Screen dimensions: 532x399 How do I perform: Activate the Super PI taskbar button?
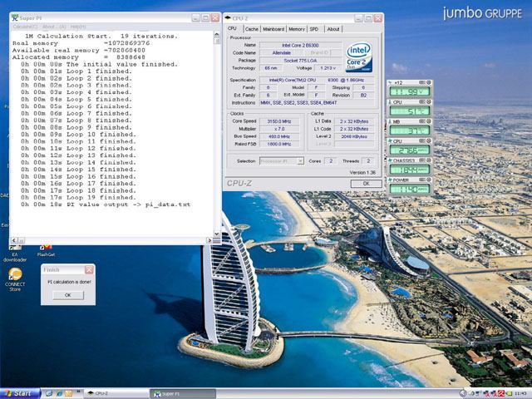(183, 393)
